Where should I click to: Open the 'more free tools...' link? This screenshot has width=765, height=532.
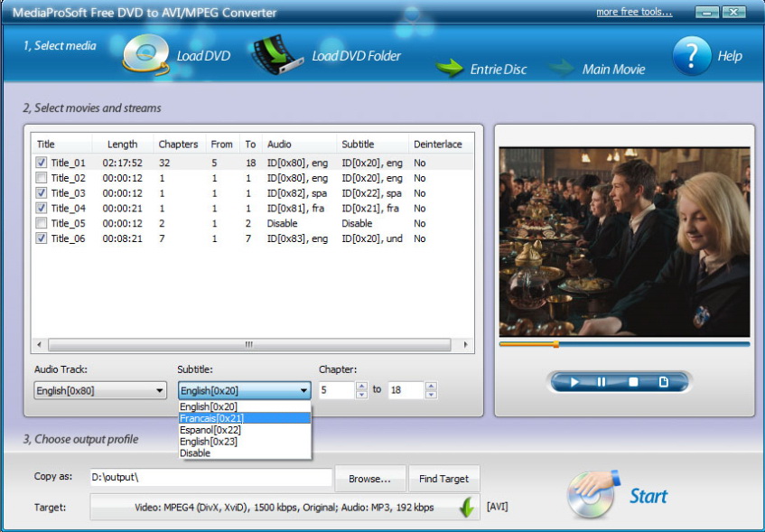tap(634, 12)
